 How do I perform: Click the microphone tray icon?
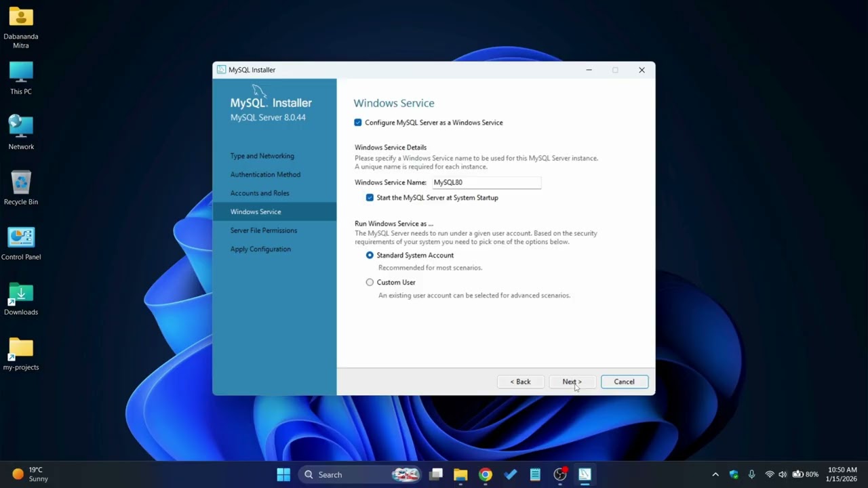(751, 474)
